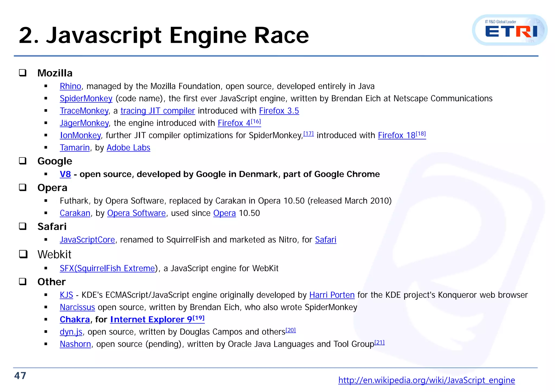Open the Wikipedia JavaScript_engine URL

coord(427,380)
